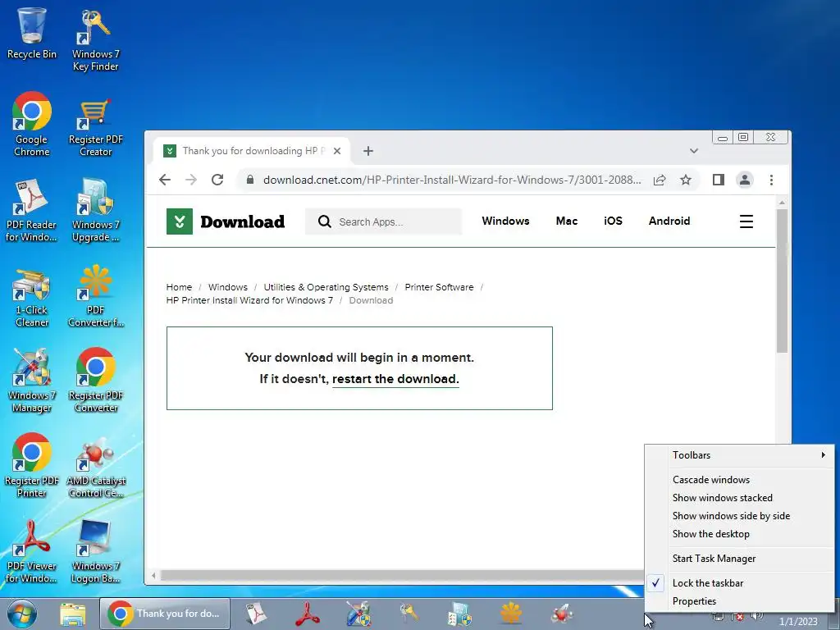Viewport: 840px width, 630px height.
Task: Open Register PDF Printer desktop shortcut
Action: (32, 465)
